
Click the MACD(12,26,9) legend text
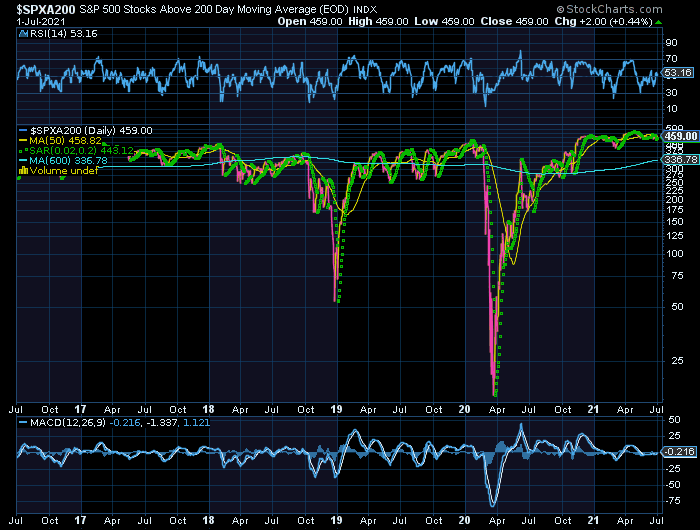[68, 422]
